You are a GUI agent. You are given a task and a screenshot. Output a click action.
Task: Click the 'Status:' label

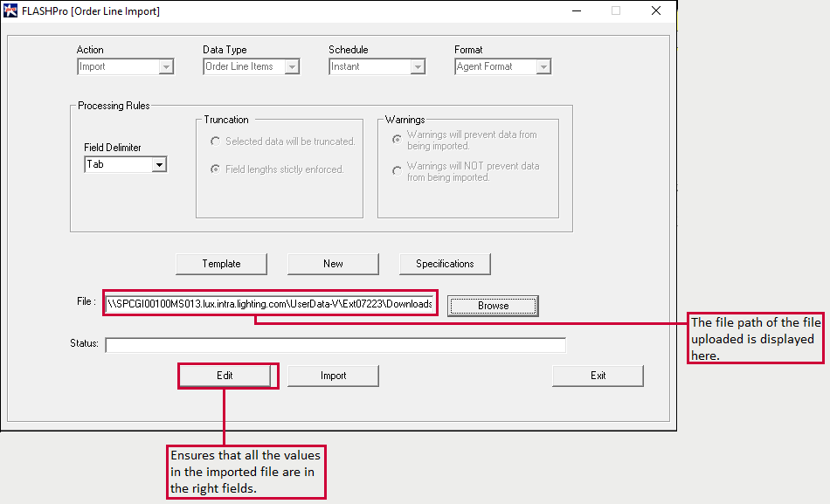click(84, 343)
